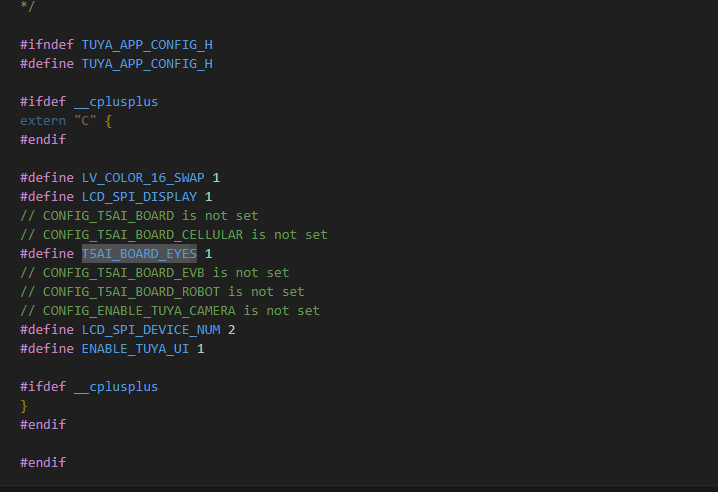
Task: Click the LCD_SPI_DEVICE_NUM macro name
Action: tap(151, 330)
